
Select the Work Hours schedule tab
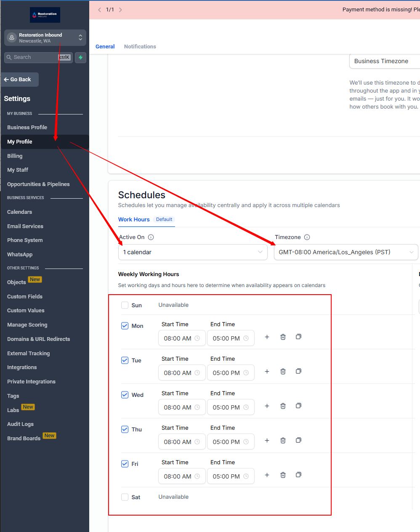point(134,220)
